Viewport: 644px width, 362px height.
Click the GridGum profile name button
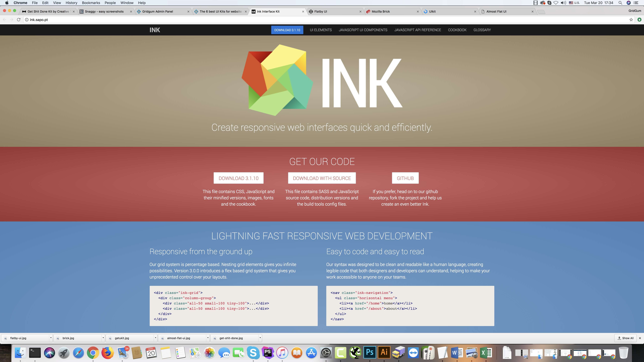pos(634,11)
